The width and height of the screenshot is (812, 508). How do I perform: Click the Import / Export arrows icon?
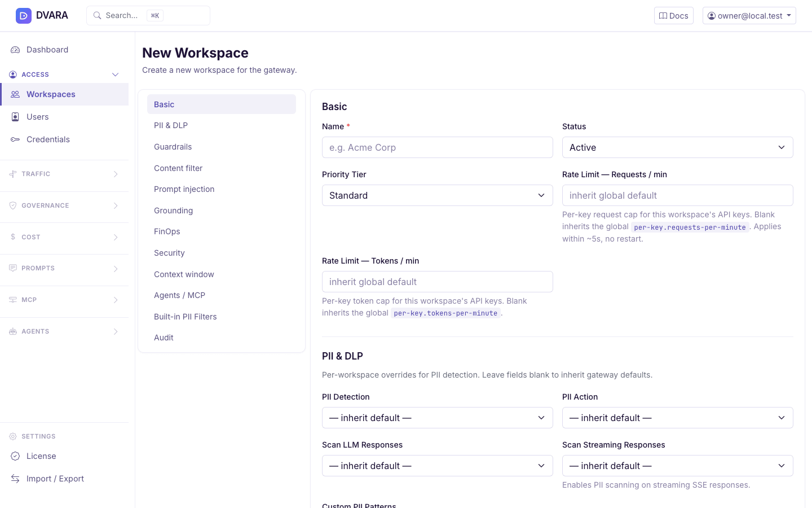(x=15, y=479)
